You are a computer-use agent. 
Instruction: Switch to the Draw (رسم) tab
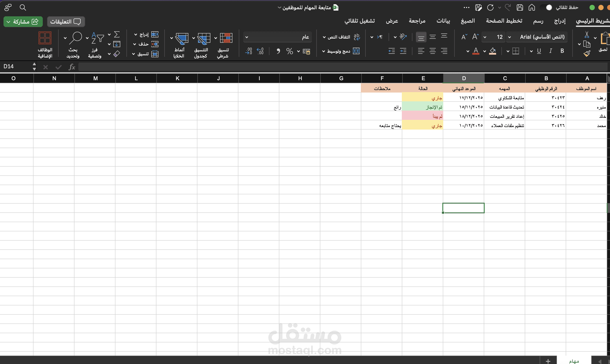click(538, 21)
